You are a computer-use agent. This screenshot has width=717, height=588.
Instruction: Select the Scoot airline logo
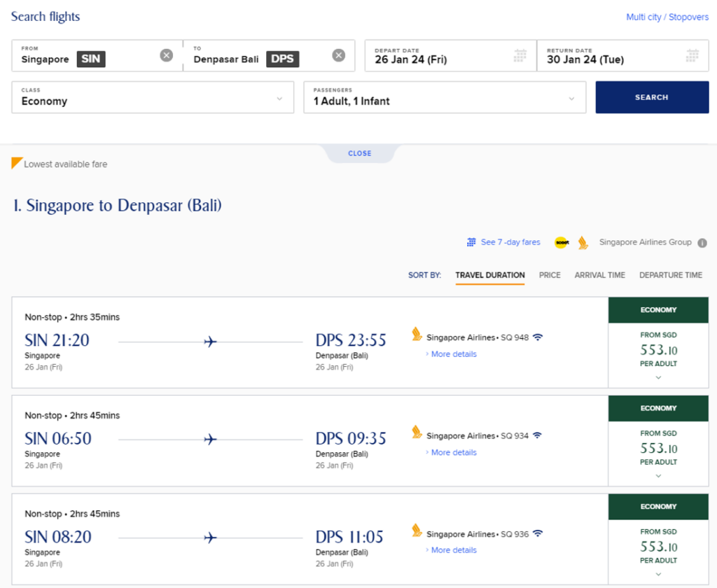click(561, 242)
